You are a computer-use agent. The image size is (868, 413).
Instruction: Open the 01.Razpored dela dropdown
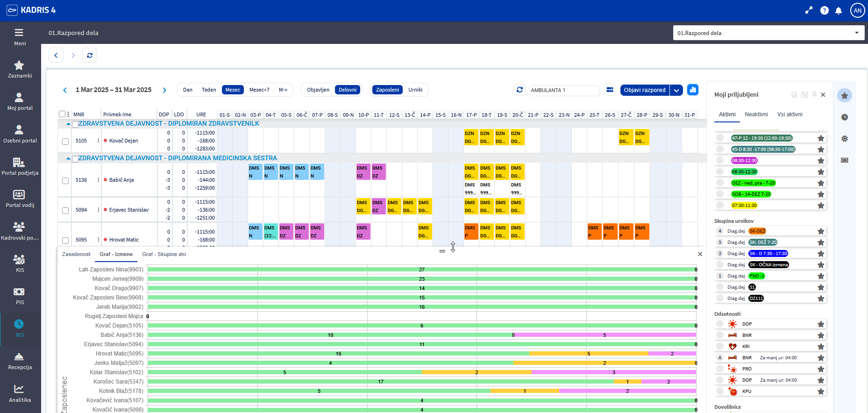click(x=768, y=33)
